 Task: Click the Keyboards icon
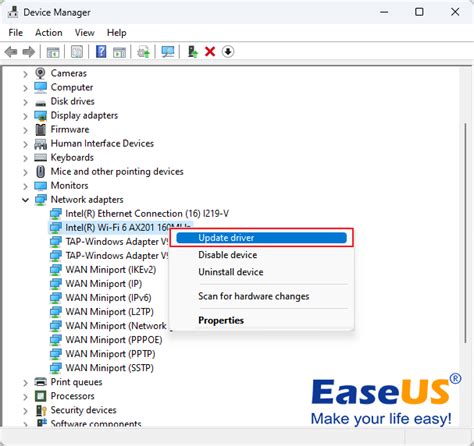pyautogui.click(x=40, y=157)
